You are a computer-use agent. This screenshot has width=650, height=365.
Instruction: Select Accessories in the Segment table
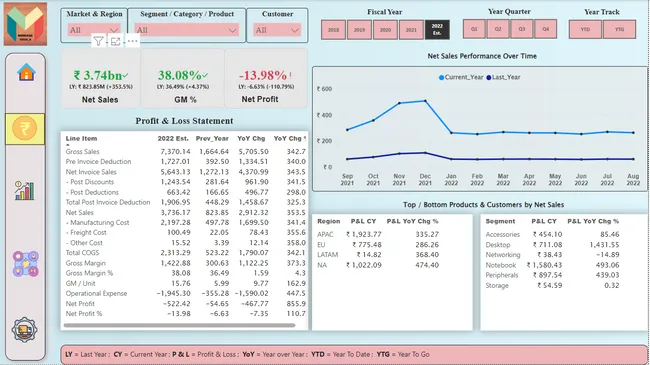point(502,235)
